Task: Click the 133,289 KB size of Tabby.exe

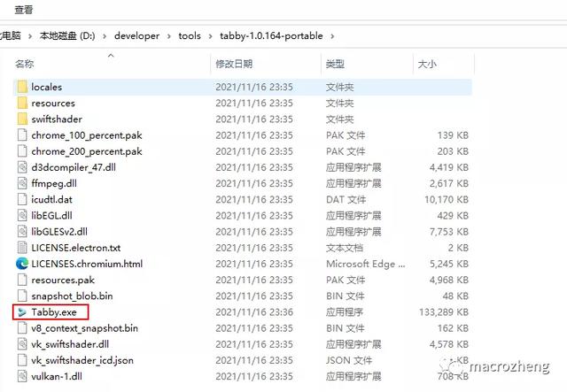Action: [444, 311]
